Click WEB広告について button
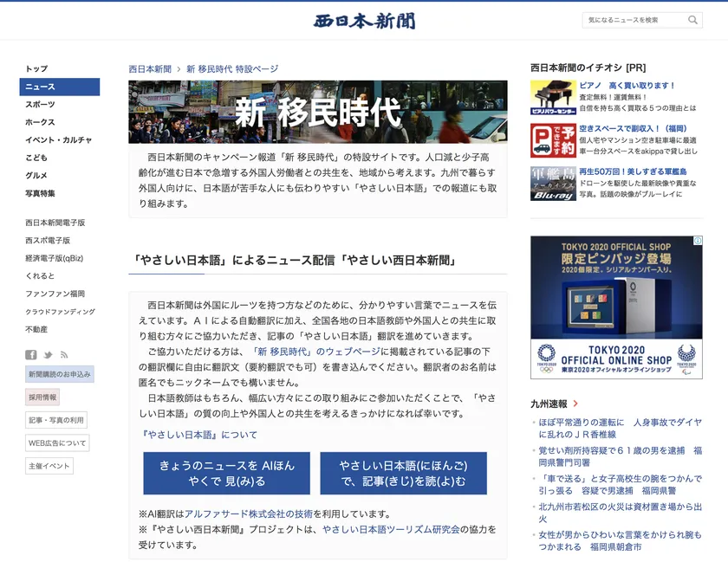728x562 pixels. [57, 443]
